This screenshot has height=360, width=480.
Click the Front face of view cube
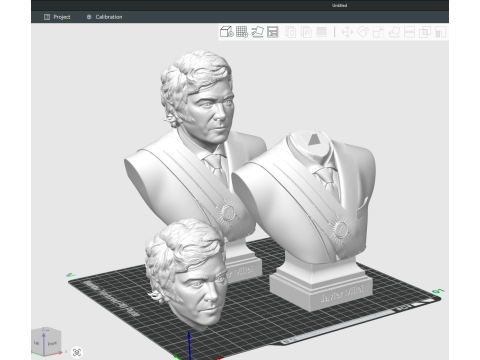pyautogui.click(x=52, y=343)
